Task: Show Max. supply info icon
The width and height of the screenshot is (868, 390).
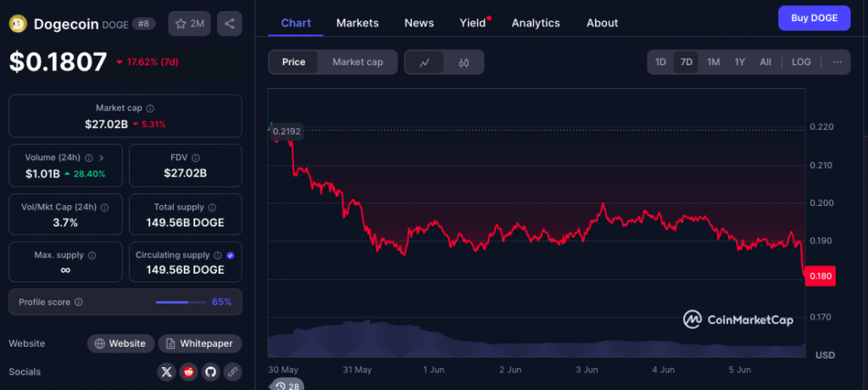Action: pos(92,255)
